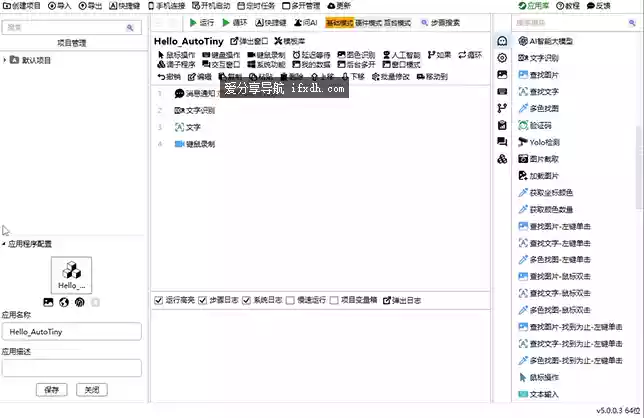
Task: Expand the 默认项目 folder tree arrow
Action: point(5,60)
